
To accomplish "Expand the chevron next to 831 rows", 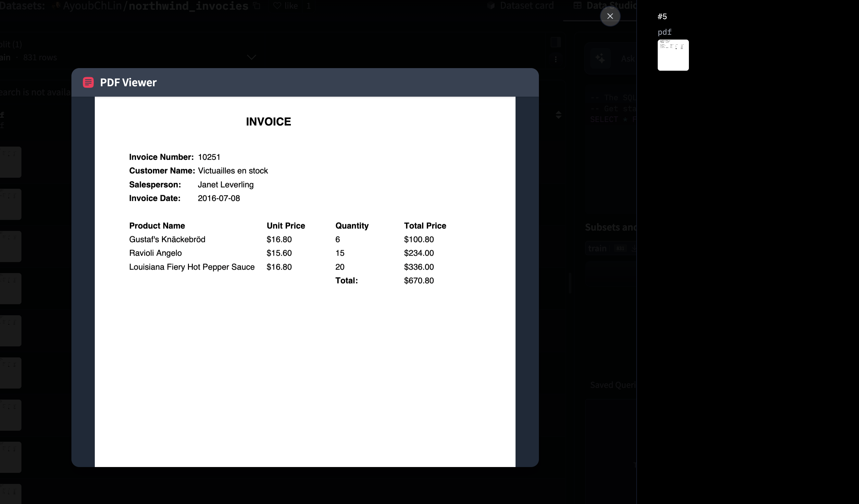I will click(x=251, y=57).
